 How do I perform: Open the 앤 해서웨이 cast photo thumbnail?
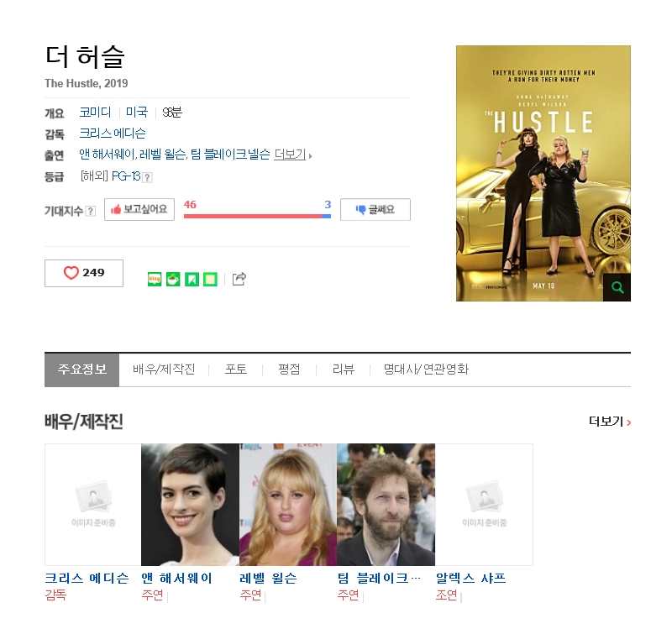click(190, 505)
